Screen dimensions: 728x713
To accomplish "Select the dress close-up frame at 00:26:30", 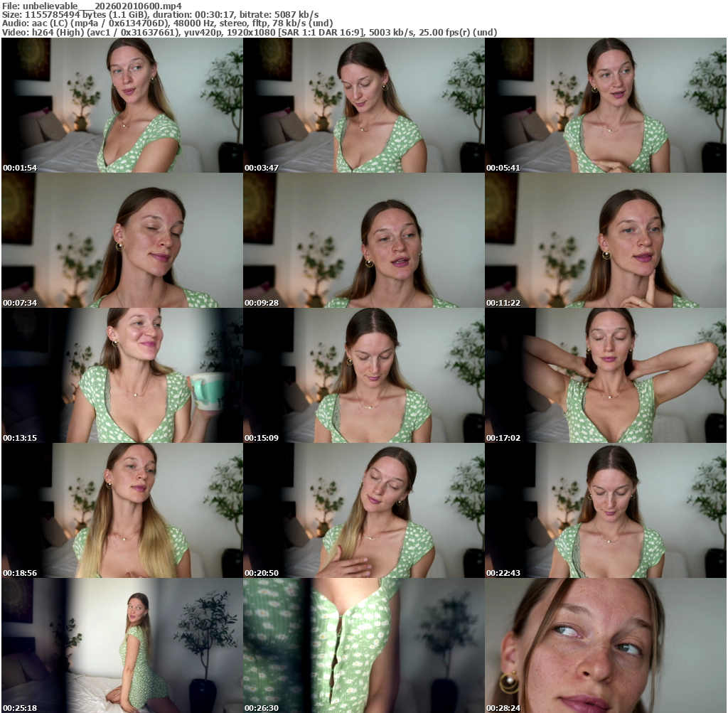I will pos(363,645).
